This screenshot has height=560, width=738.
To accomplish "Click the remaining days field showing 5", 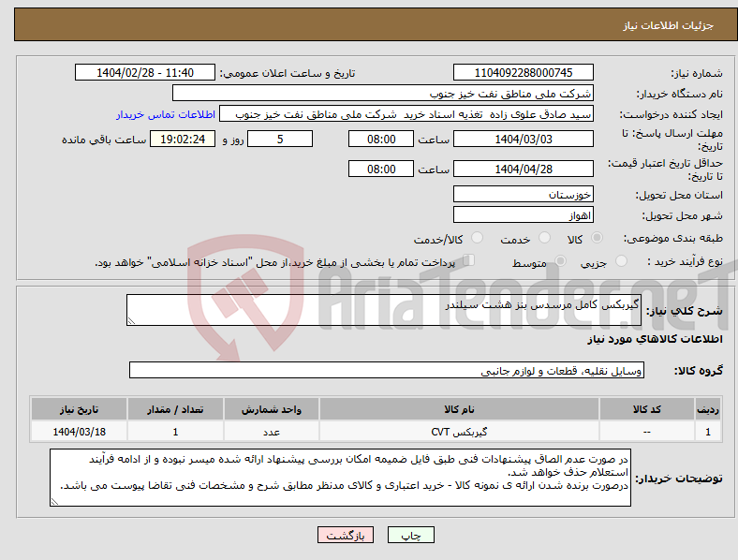I will pyautogui.click(x=280, y=140).
